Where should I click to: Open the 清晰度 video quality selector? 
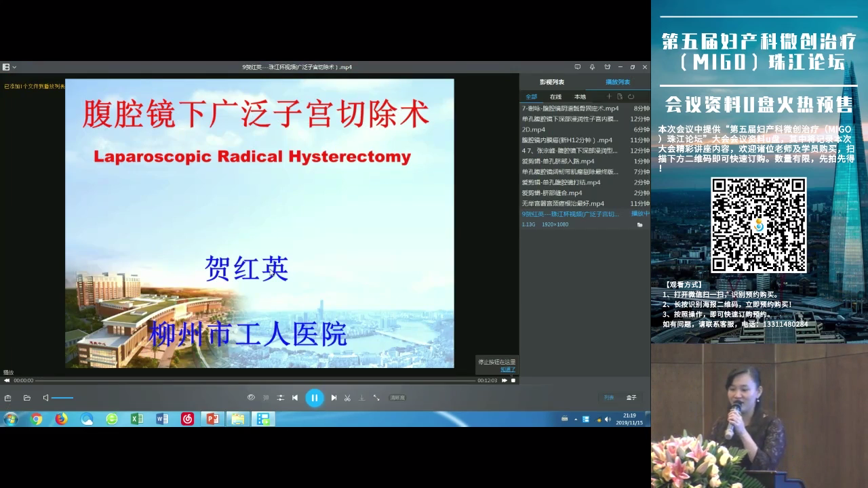397,398
